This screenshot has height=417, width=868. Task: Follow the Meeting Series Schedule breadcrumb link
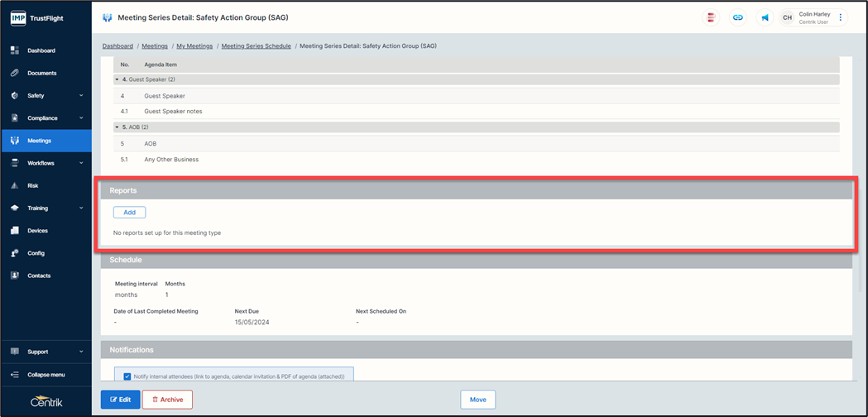tap(257, 46)
